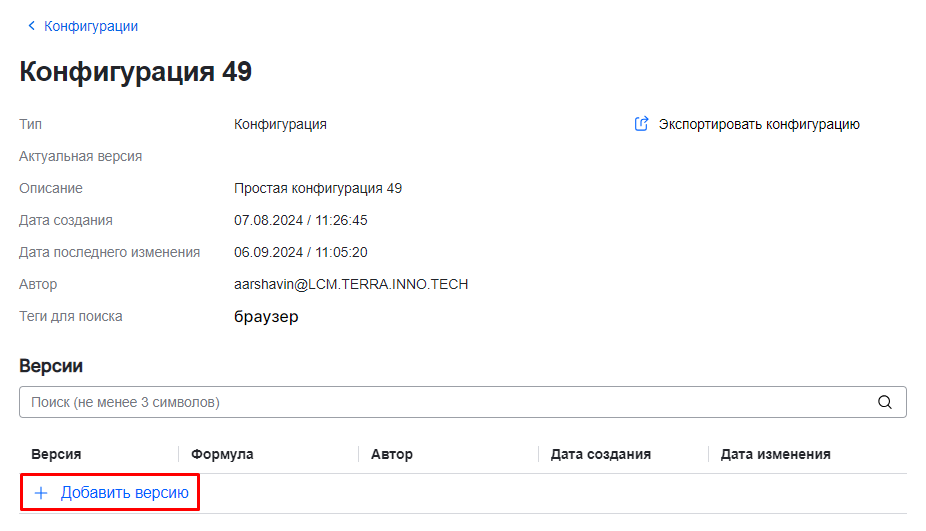Click the Версии section heading
The width and height of the screenshot is (926, 531).
tap(51, 366)
